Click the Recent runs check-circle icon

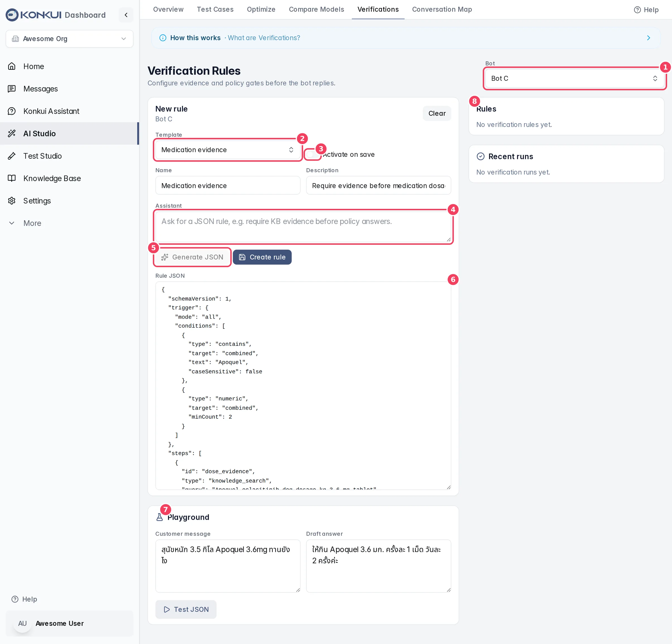click(481, 156)
